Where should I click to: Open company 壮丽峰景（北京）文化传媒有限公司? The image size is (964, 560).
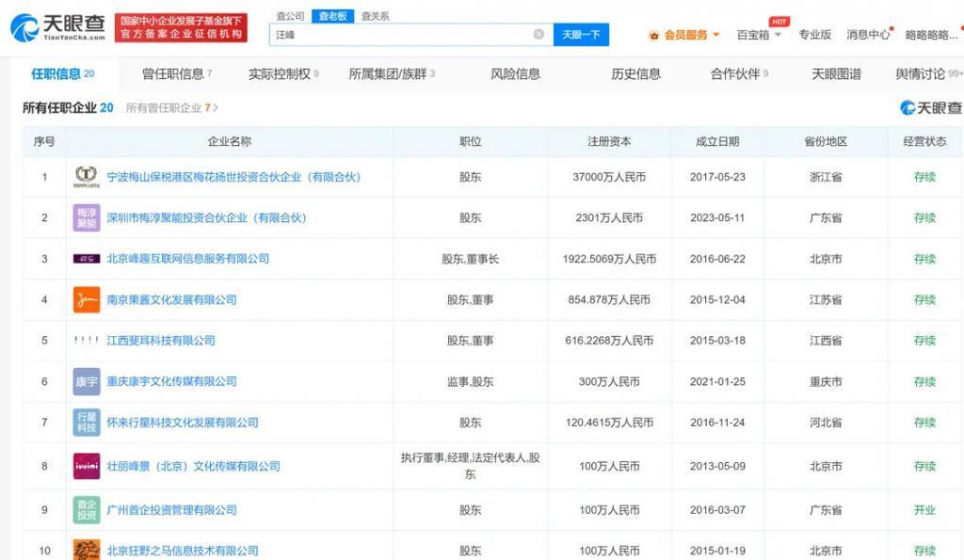pyautogui.click(x=194, y=466)
